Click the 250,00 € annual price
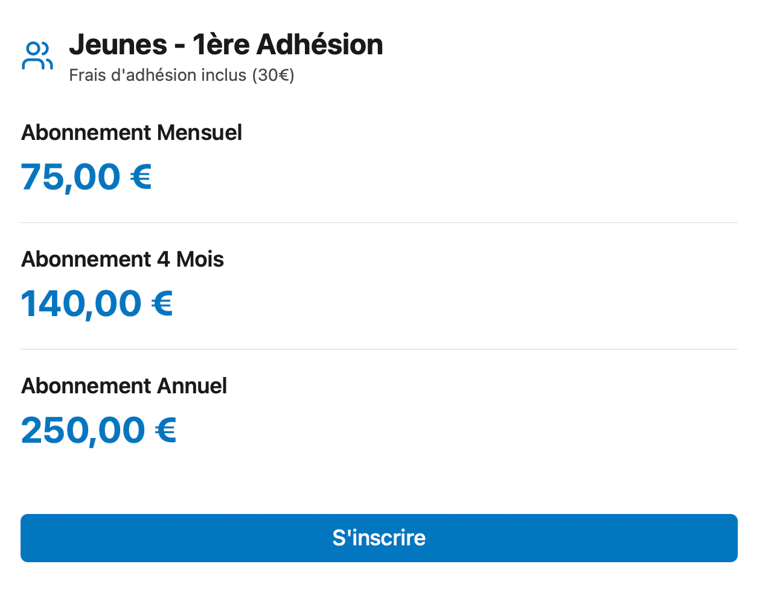Screen dimensions: 768x596 pos(98,431)
